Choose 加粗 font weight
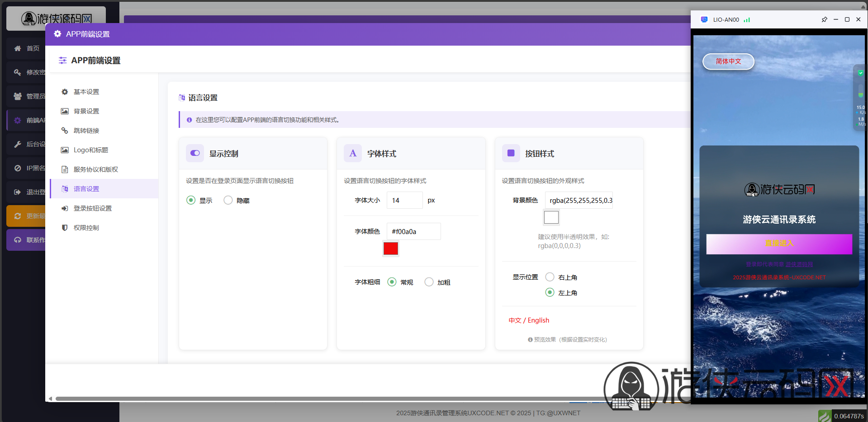 click(429, 282)
